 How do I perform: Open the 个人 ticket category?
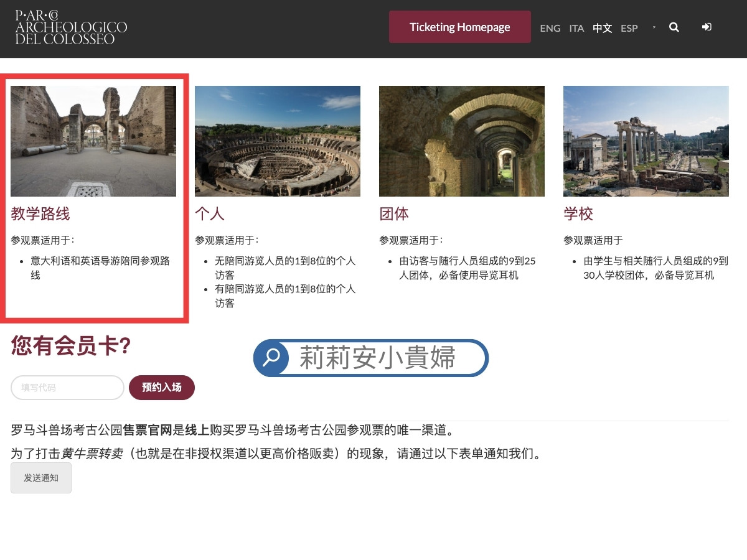pyautogui.click(x=209, y=213)
